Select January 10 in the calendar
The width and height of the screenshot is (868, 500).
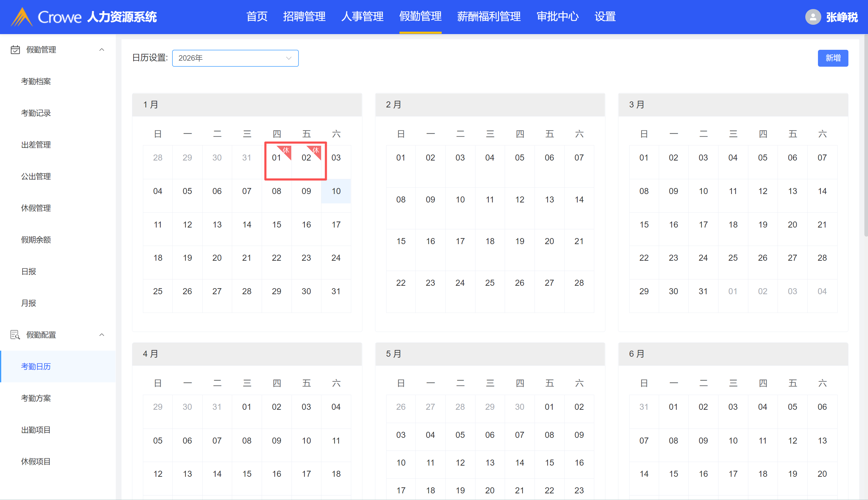click(336, 191)
